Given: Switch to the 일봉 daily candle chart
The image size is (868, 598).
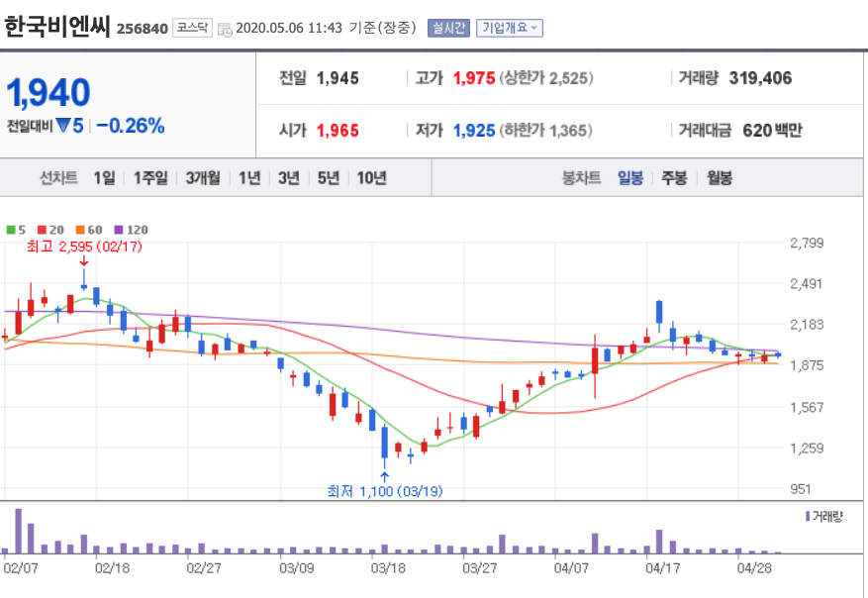Looking at the screenshot, I should point(629,178).
